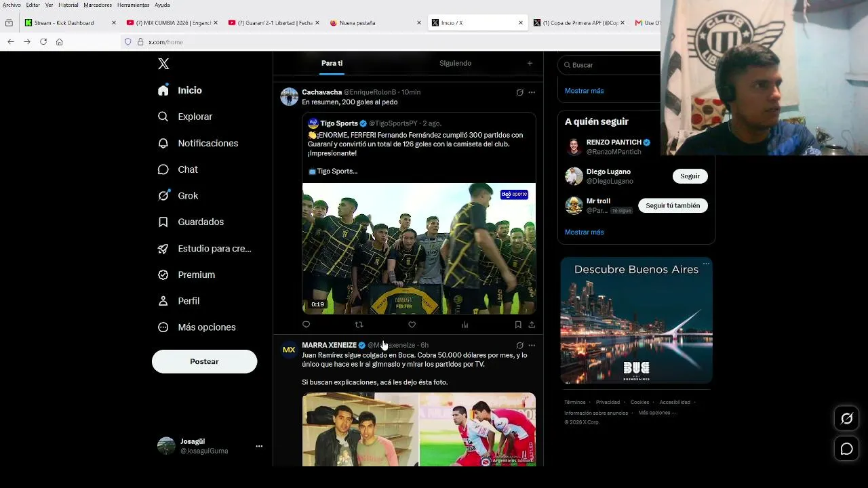Open Cachavacha's profile avatar

pos(289,96)
